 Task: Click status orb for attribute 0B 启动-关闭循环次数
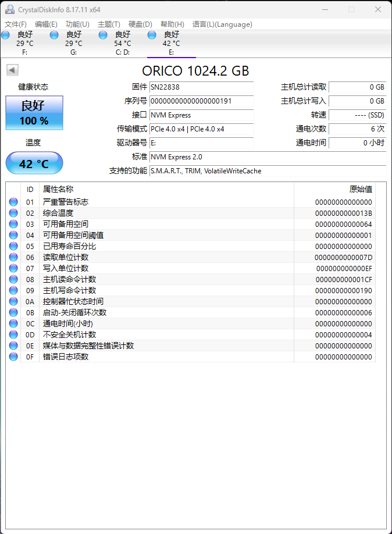pyautogui.click(x=13, y=312)
